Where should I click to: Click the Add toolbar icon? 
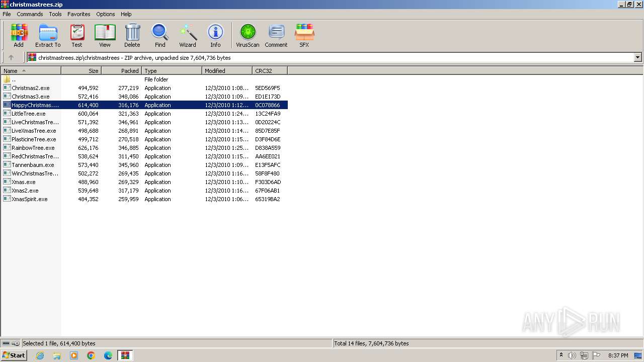pyautogui.click(x=19, y=36)
